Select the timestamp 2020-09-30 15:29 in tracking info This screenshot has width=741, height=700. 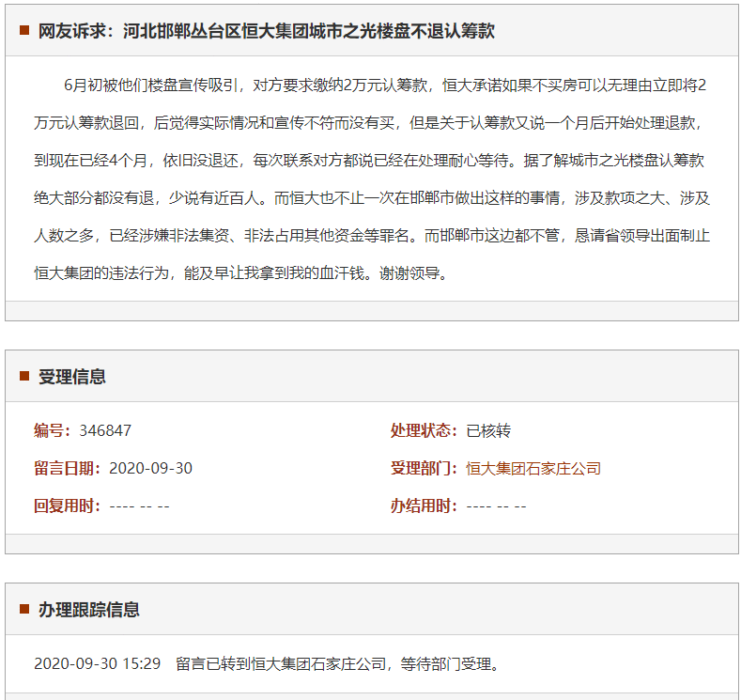tap(97, 663)
